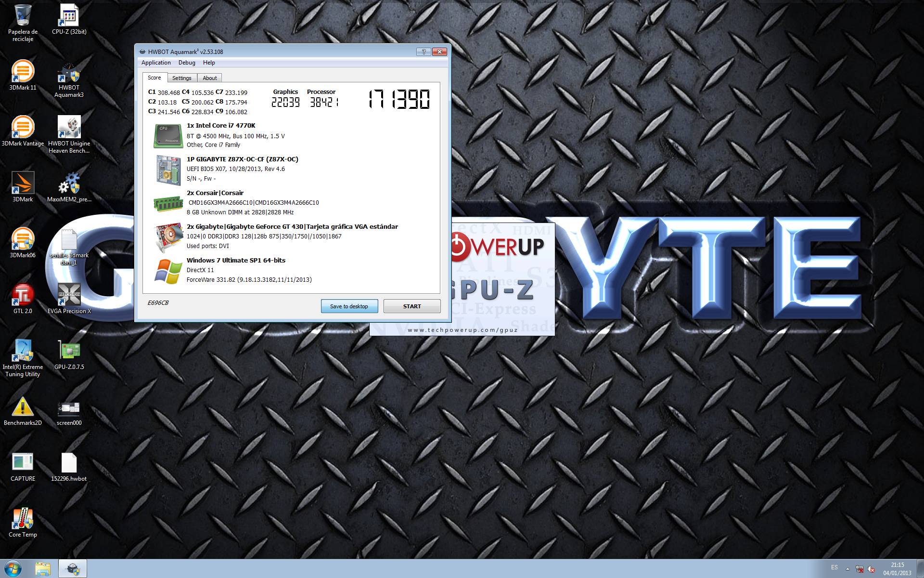Open the Debug menu

187,63
